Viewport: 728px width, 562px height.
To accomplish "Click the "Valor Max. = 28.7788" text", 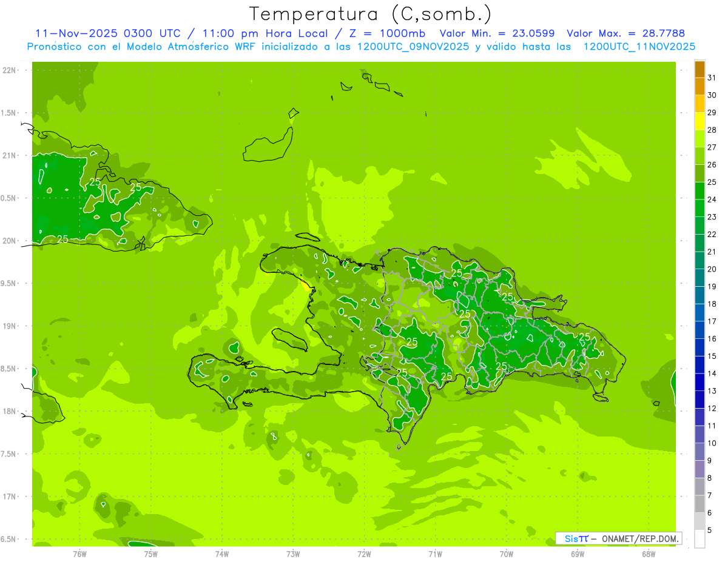I will (626, 33).
